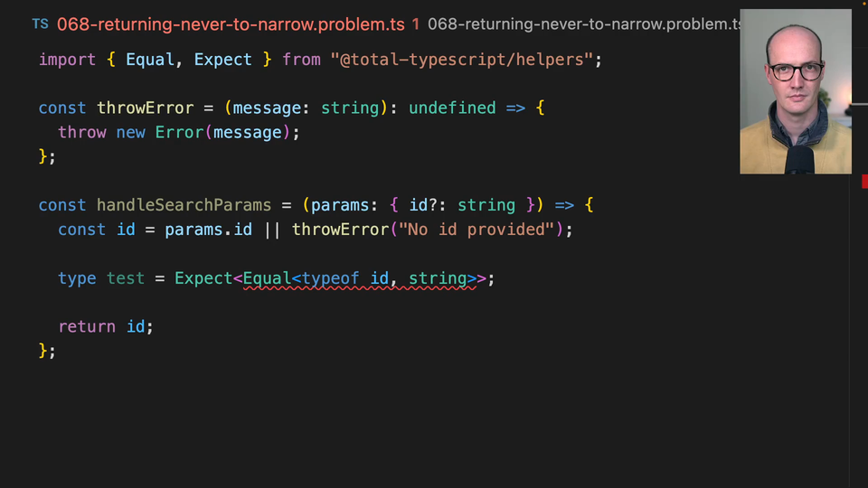Click params.id in the const id line
This screenshot has width=868, height=488.
(x=208, y=230)
